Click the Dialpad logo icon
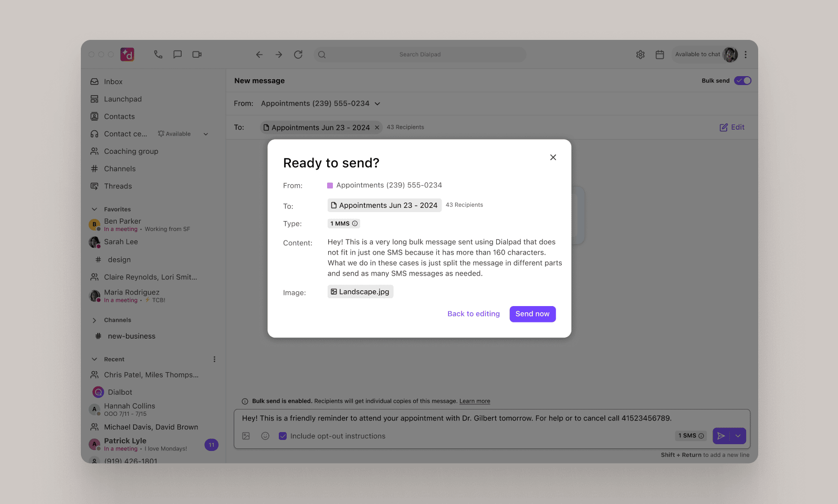The image size is (838, 504). (127, 54)
